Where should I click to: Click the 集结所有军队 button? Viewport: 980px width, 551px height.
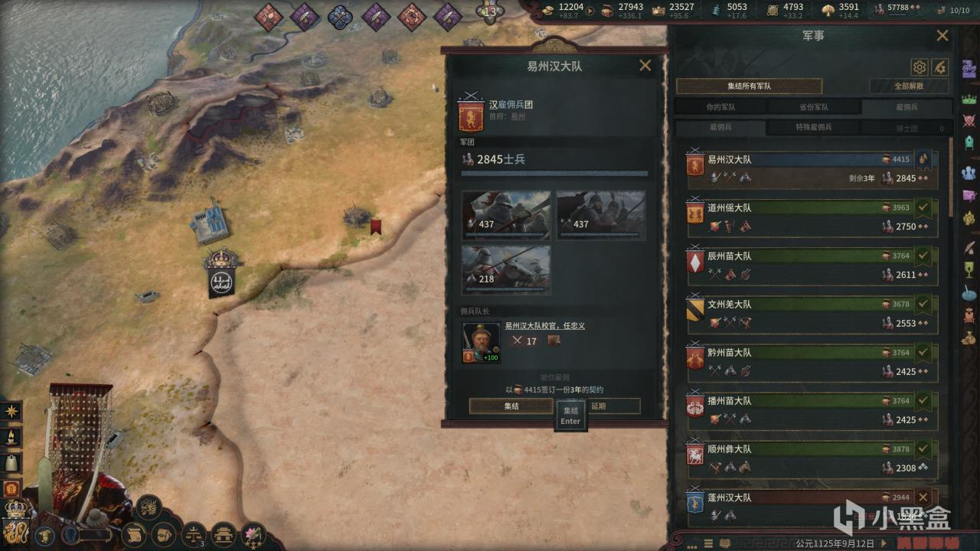749,86
